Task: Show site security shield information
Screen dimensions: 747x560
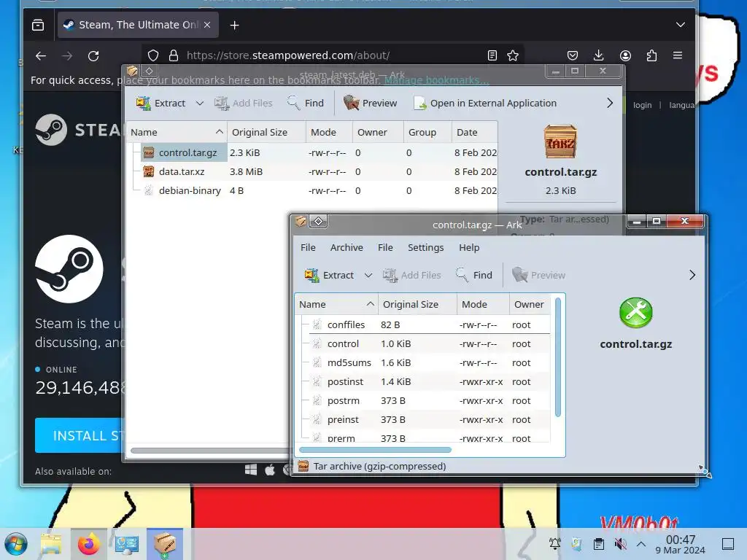Action: pyautogui.click(x=153, y=55)
